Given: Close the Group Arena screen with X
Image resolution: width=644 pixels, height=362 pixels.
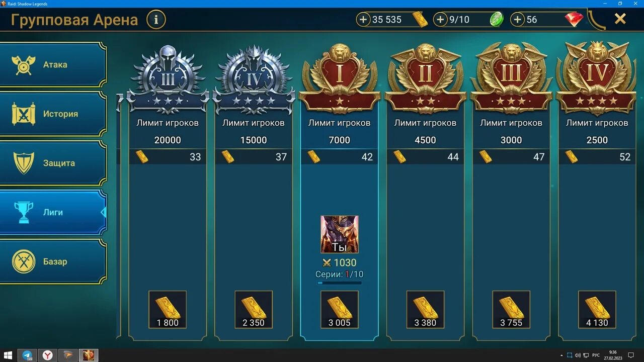Looking at the screenshot, I should click(620, 19).
